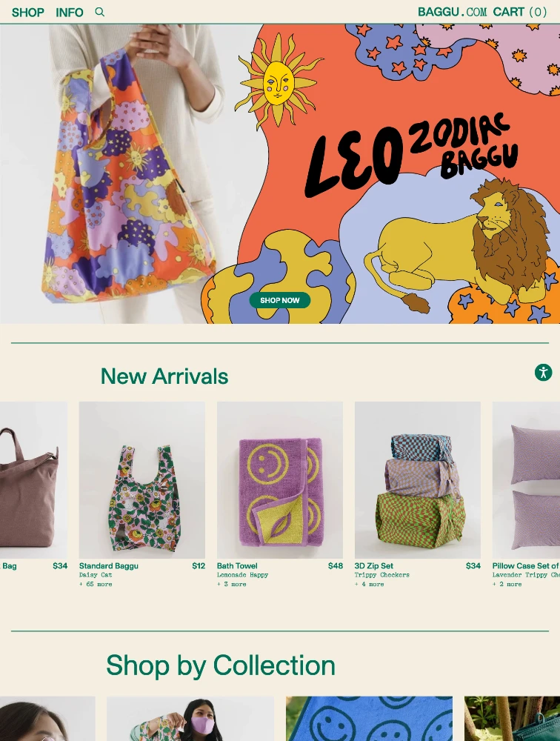This screenshot has width=560, height=741.
Task: View the CART (0)
Action: tap(520, 12)
